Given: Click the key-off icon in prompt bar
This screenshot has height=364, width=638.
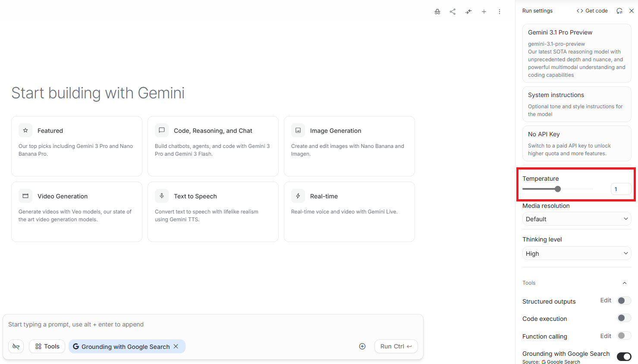Looking at the screenshot, I should click(16, 346).
